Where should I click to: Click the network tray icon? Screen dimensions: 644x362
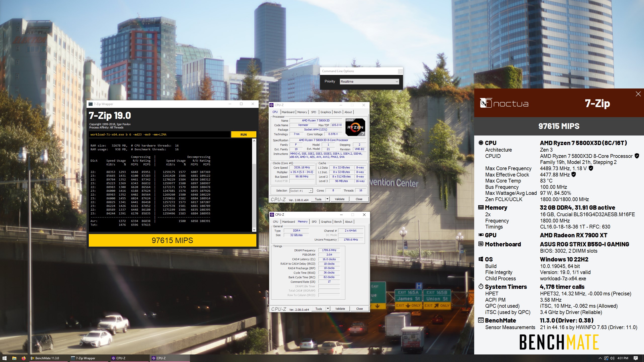coord(606,358)
